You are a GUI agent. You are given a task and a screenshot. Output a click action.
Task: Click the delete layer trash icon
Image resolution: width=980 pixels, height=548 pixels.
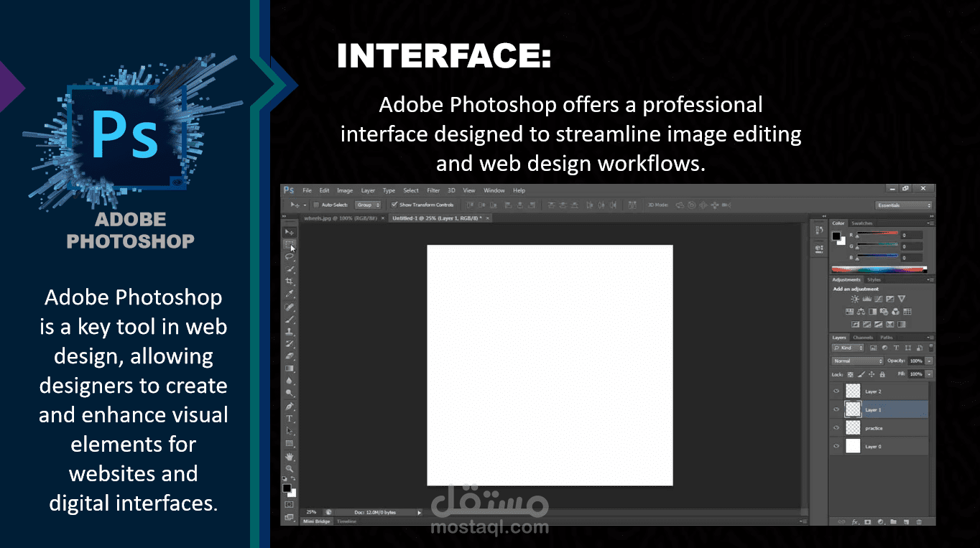(919, 521)
